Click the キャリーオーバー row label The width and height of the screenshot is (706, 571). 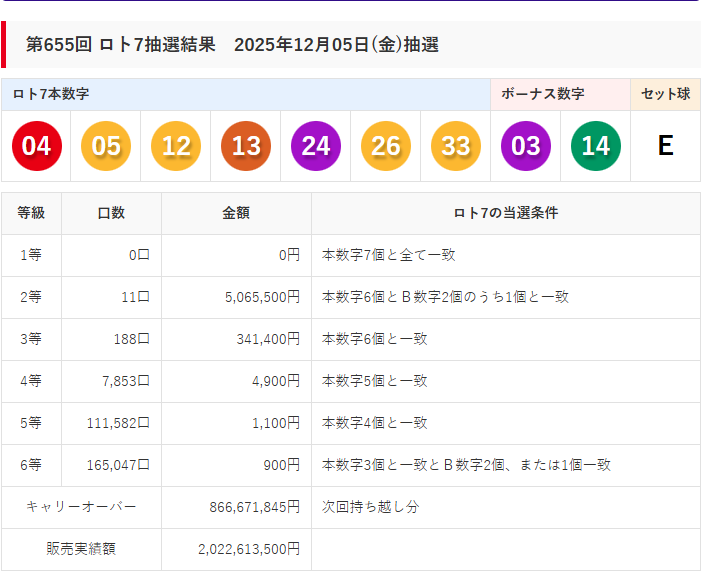tap(81, 507)
